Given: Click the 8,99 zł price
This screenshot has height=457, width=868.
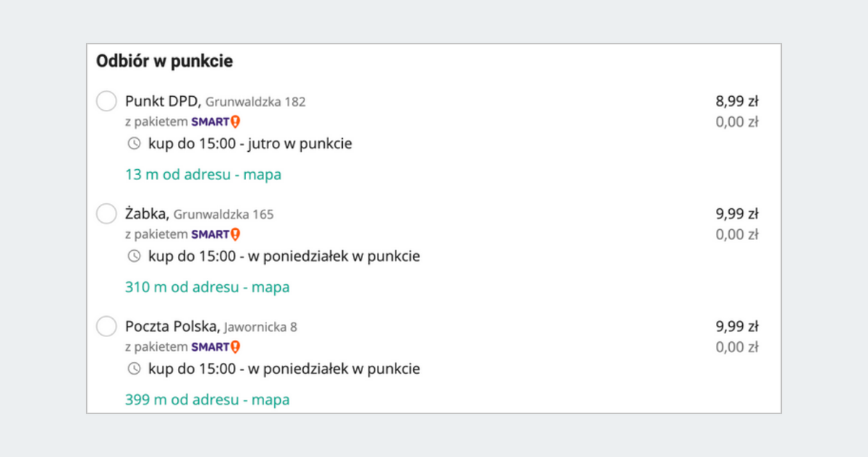Looking at the screenshot, I should coord(737,101).
